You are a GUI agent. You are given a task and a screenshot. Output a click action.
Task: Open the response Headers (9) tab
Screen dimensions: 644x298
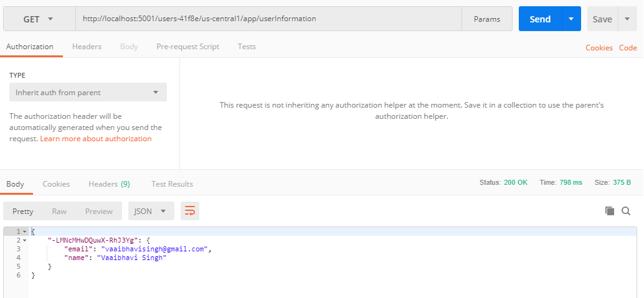click(x=109, y=184)
